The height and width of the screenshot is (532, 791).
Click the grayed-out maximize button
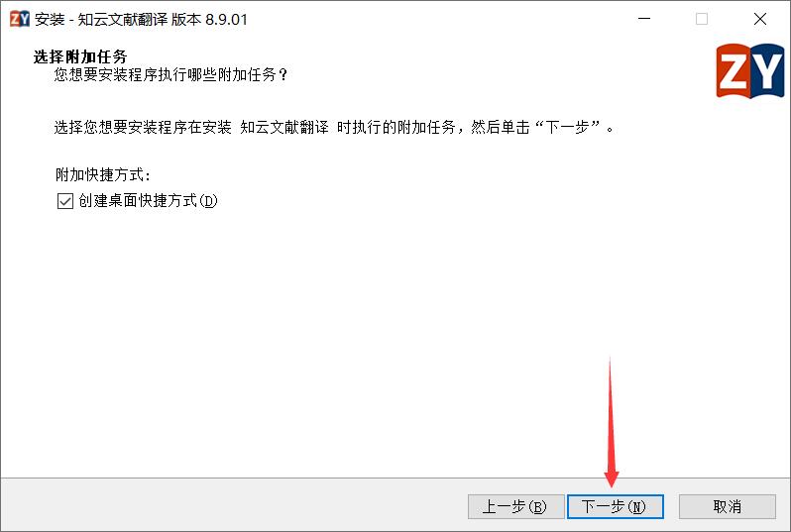(701, 19)
